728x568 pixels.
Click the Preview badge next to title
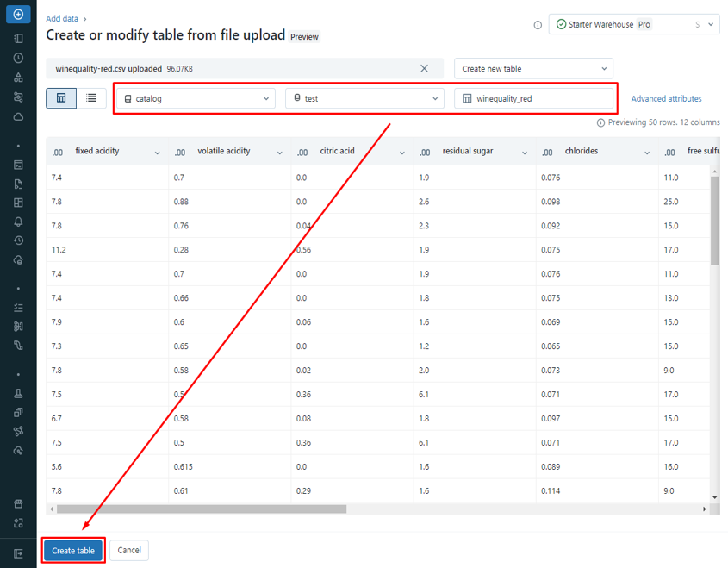[305, 37]
